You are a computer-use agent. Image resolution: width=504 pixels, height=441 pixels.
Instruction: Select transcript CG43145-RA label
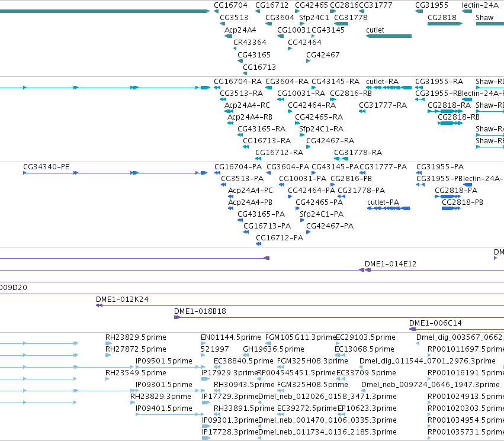335,82
